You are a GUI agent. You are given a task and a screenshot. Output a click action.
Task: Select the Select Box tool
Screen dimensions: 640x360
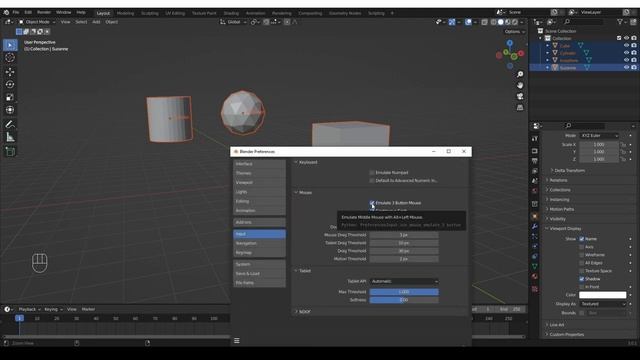click(10, 45)
